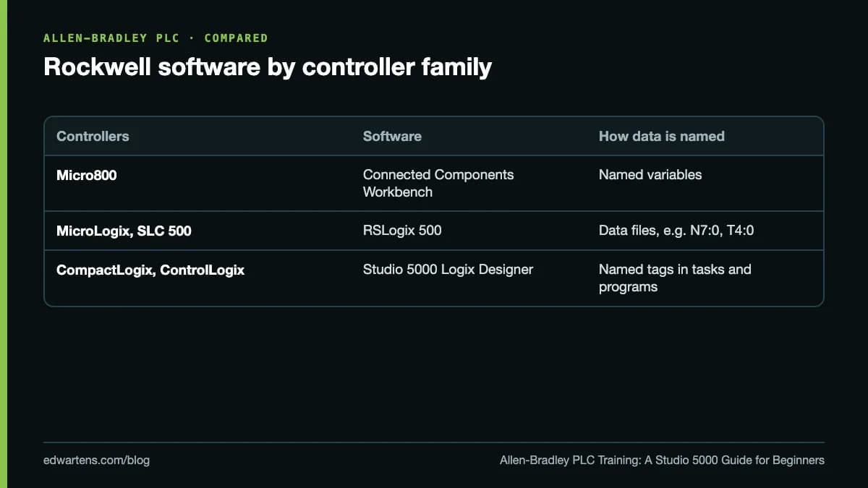868x488 pixels.
Task: Click 'Named tags in tasks and programs' cell
Action: coord(675,278)
